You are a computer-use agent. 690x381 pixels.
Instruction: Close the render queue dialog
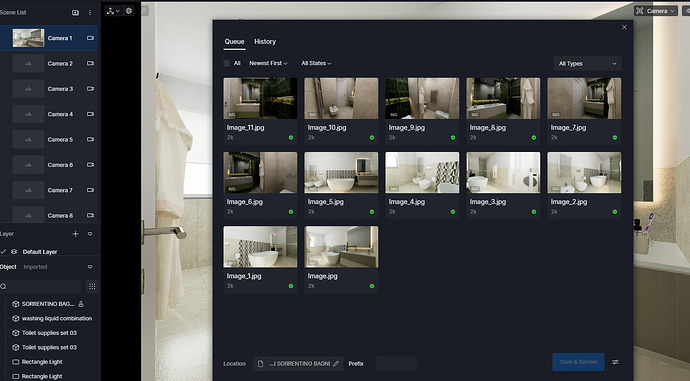624,27
